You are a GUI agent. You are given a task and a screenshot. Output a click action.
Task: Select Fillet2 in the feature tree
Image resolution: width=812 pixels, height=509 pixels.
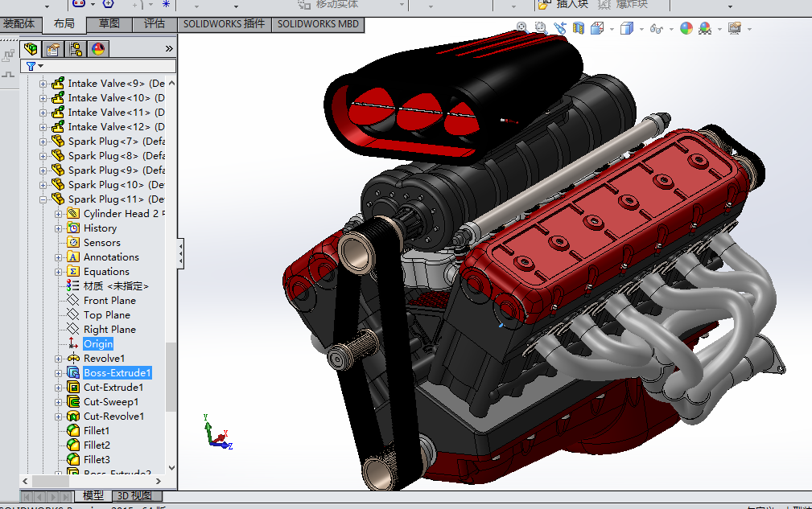[x=97, y=445]
